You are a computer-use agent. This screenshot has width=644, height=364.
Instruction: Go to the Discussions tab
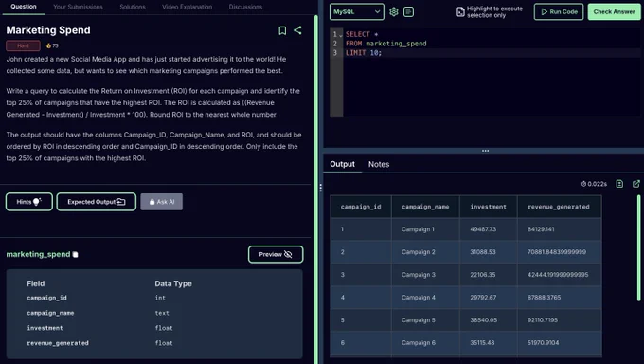pos(245,7)
